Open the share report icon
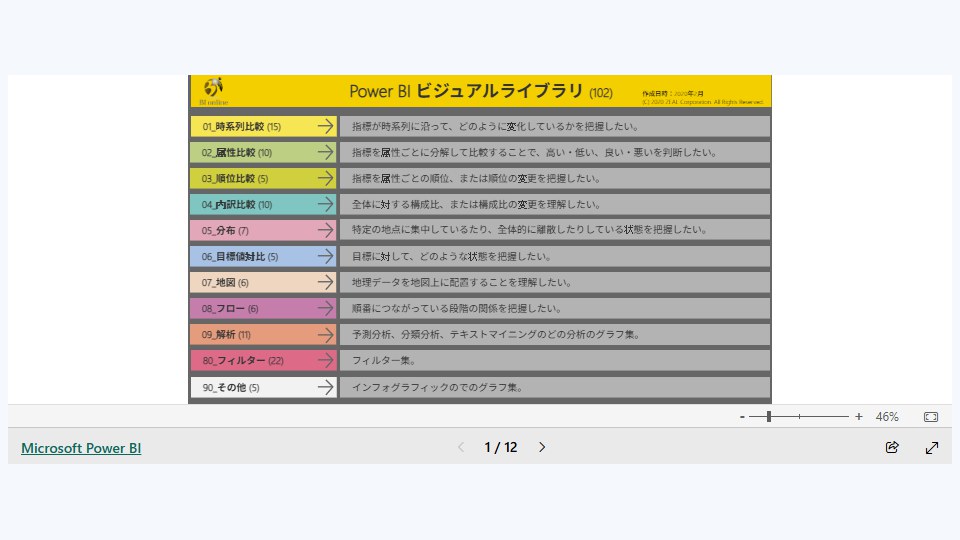Viewport: 960px width, 540px height. click(892, 448)
